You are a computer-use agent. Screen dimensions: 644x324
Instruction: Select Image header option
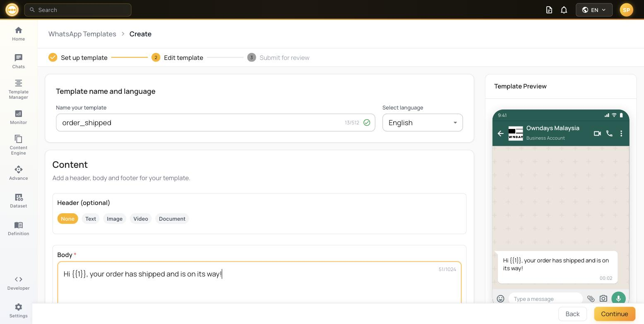[115, 219]
